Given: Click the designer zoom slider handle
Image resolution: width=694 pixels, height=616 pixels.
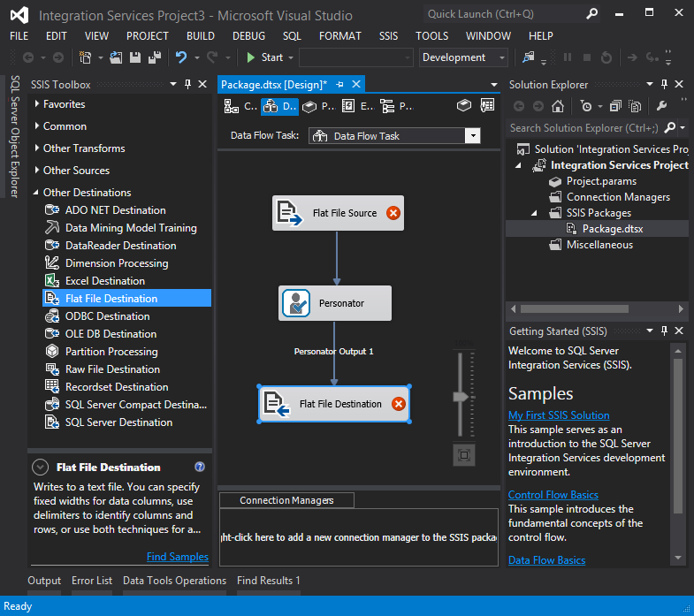Looking at the screenshot, I should tap(461, 397).
